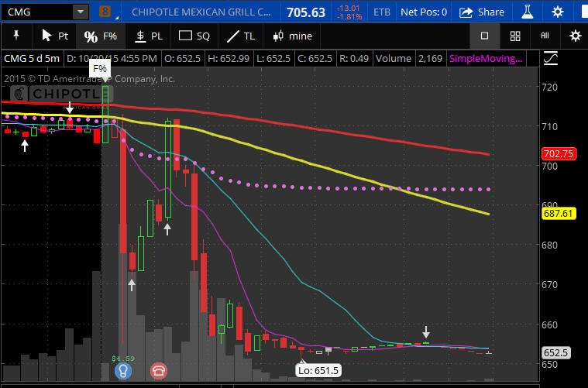Open the flask studies icon
This screenshot has width=588, height=388.
(528, 12)
